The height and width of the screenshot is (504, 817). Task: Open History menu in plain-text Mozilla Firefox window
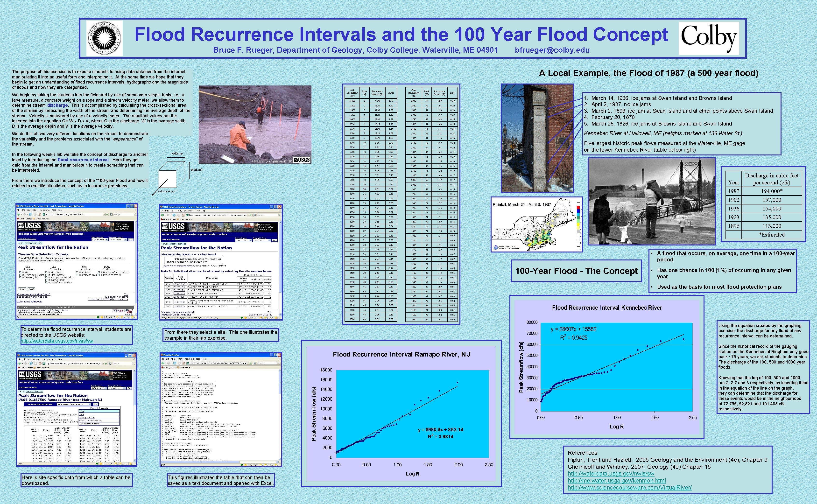pyautogui.click(x=180, y=359)
